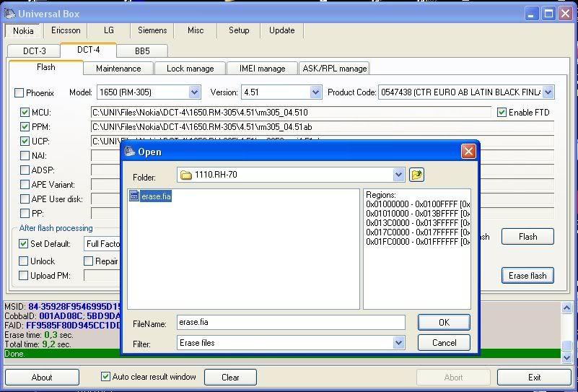Viewport: 578px width, 392px height.
Task: Enable the ADSP checkbox
Action: tap(25, 170)
